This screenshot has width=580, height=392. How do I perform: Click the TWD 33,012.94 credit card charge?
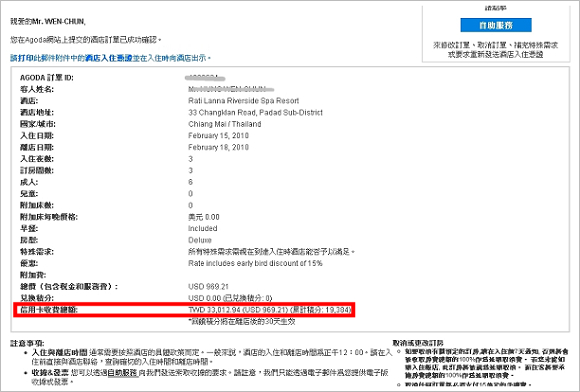pyautogui.click(x=214, y=310)
